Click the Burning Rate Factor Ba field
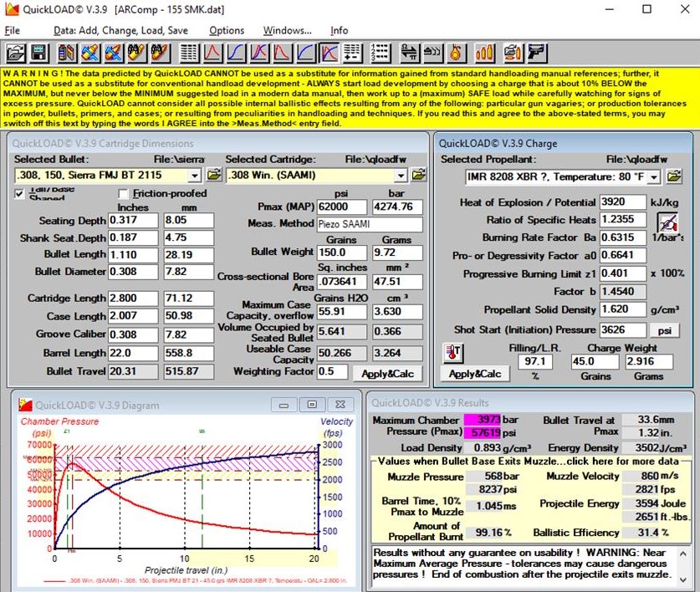The width and height of the screenshot is (700, 592). tap(623, 237)
